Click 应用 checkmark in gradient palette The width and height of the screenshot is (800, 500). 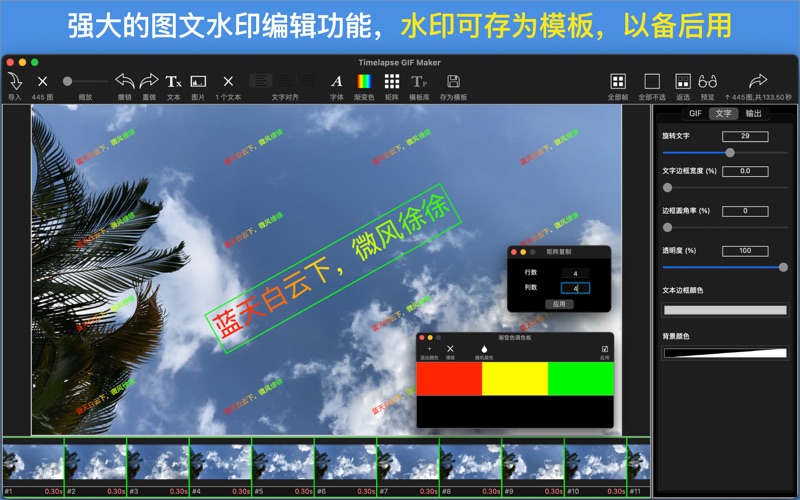(605, 349)
